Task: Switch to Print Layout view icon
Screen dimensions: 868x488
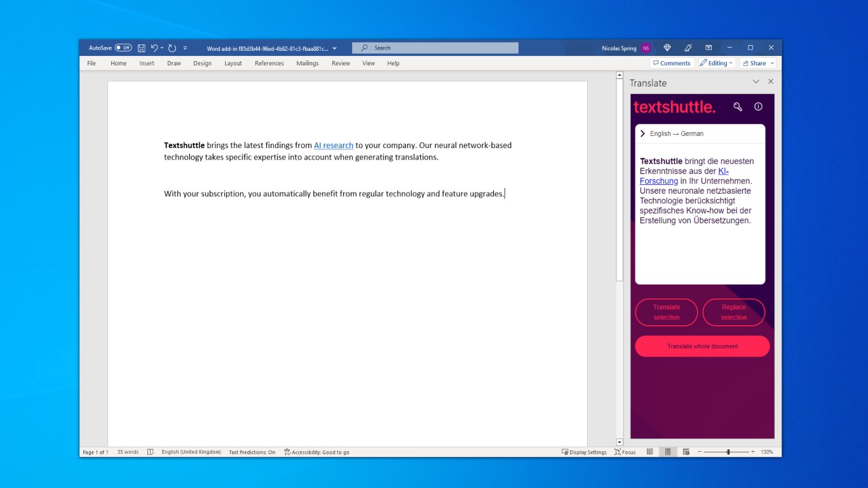Action: 668,452
